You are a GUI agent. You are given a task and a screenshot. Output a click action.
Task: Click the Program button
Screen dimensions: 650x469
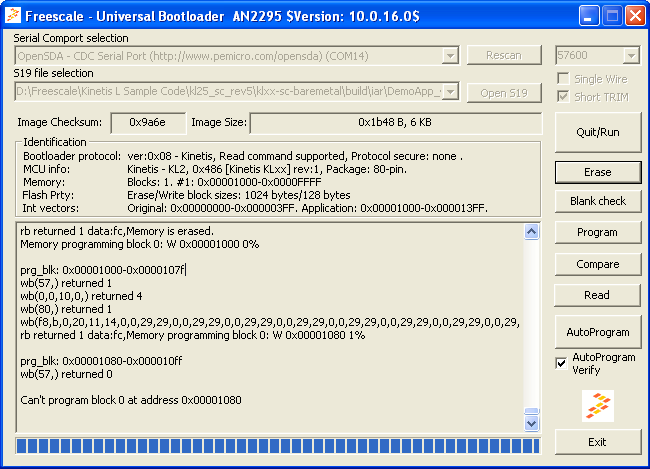click(598, 232)
